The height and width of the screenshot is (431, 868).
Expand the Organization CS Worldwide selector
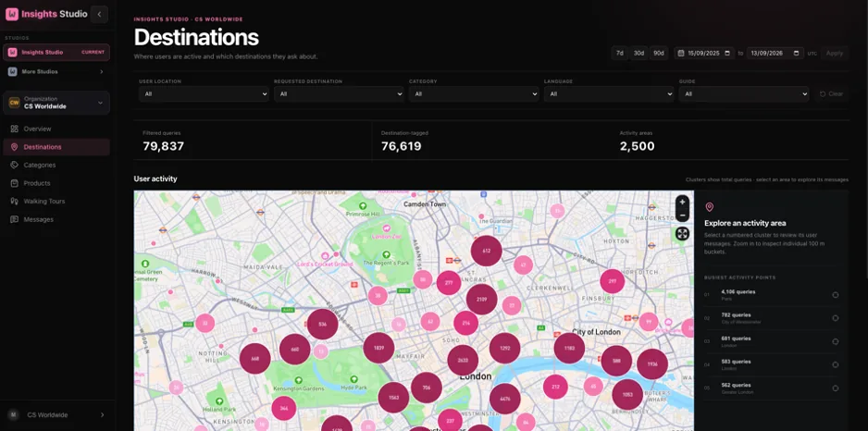pyautogui.click(x=56, y=103)
